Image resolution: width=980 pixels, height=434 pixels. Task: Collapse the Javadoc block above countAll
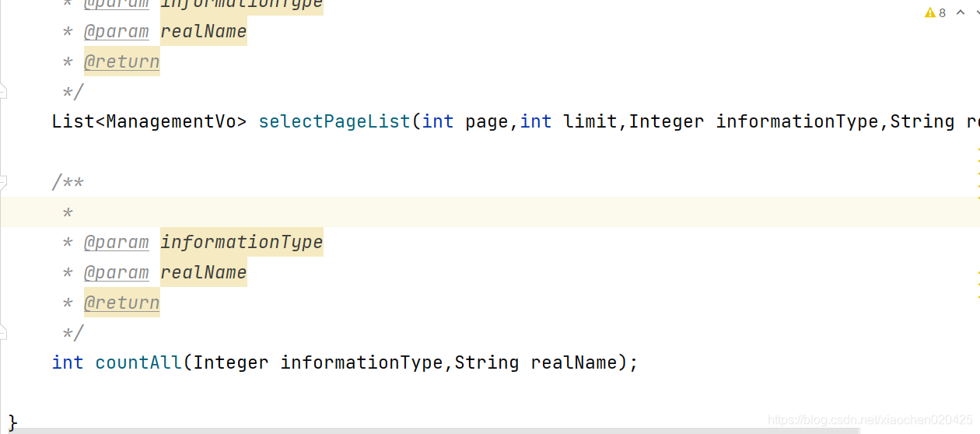3,183
